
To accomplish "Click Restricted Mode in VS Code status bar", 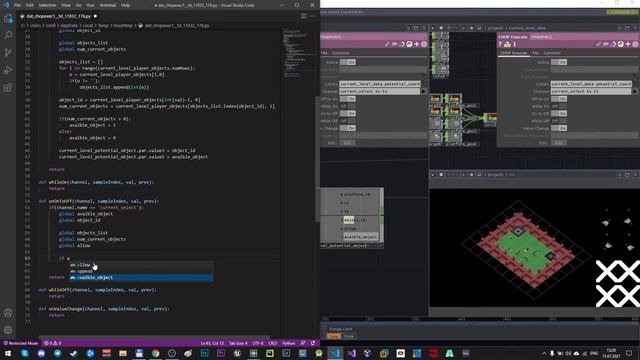I will (x=21, y=343).
